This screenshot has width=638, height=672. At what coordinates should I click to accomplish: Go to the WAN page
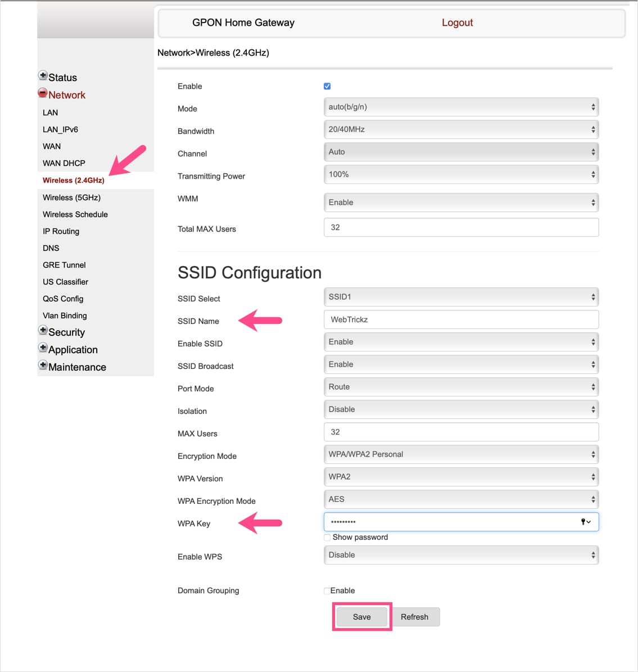(x=52, y=147)
